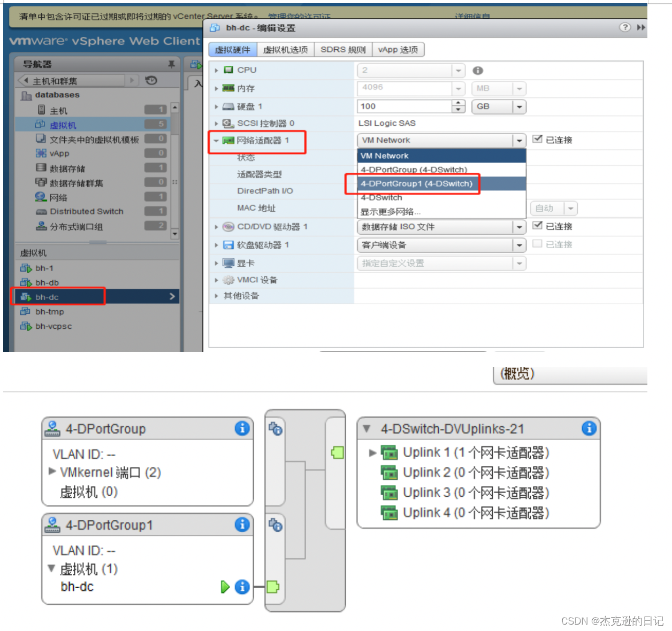This screenshot has width=672, height=631.
Task: Click green power-on arrow beside bh-dc
Action: click(225, 587)
